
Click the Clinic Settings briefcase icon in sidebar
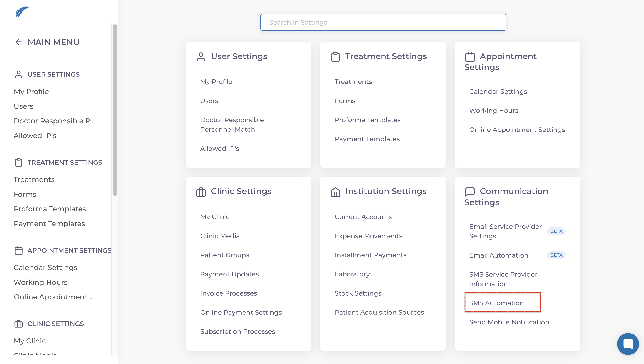pos(18,324)
